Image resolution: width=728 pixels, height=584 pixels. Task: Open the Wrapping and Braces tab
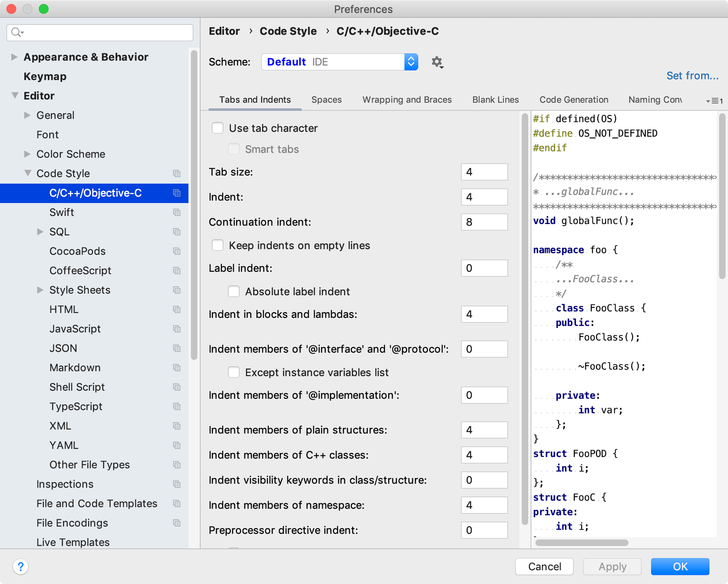(407, 100)
